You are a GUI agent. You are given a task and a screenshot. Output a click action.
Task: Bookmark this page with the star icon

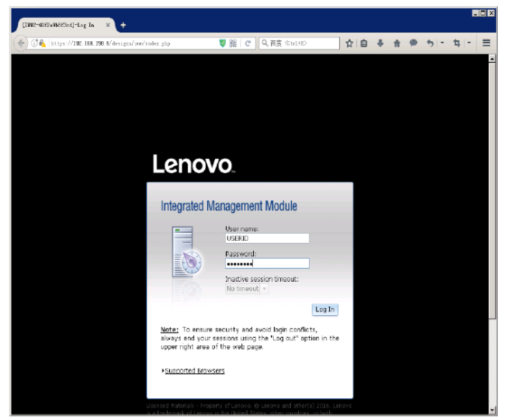point(349,43)
